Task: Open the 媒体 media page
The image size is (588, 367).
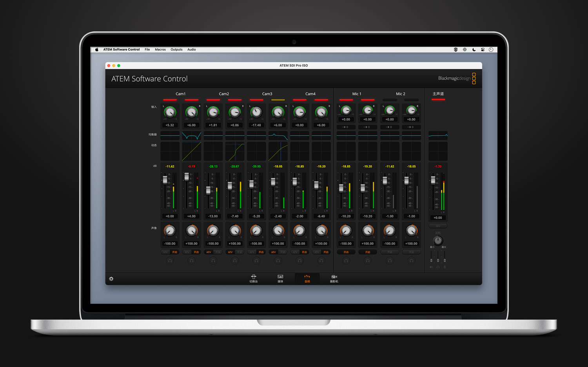Action: point(280,279)
